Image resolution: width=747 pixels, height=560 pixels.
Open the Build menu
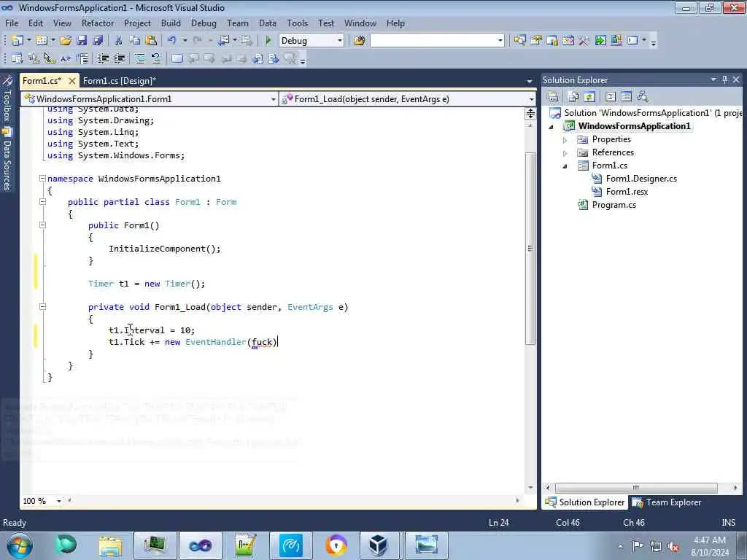tap(171, 23)
